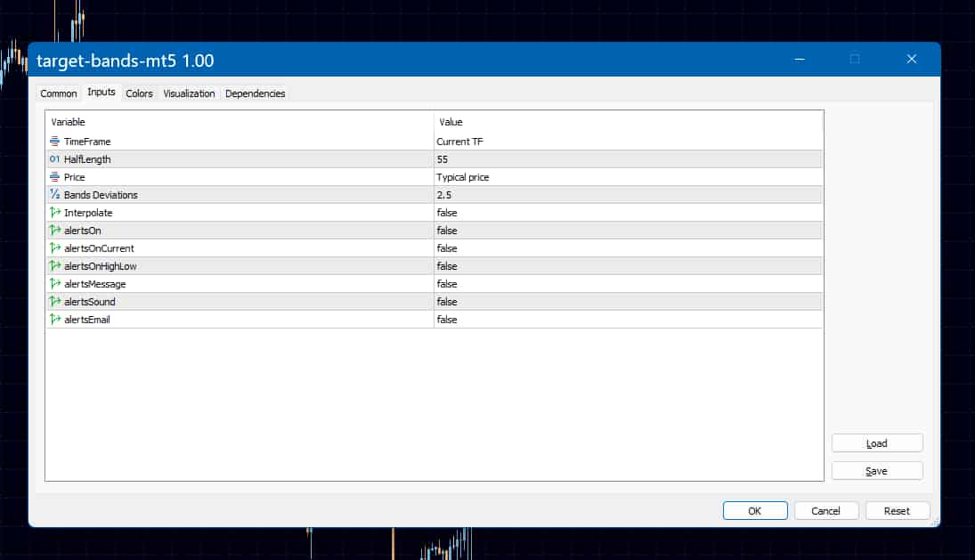This screenshot has width=975, height=560.
Task: Open the Dependencies tab
Action: (x=255, y=93)
